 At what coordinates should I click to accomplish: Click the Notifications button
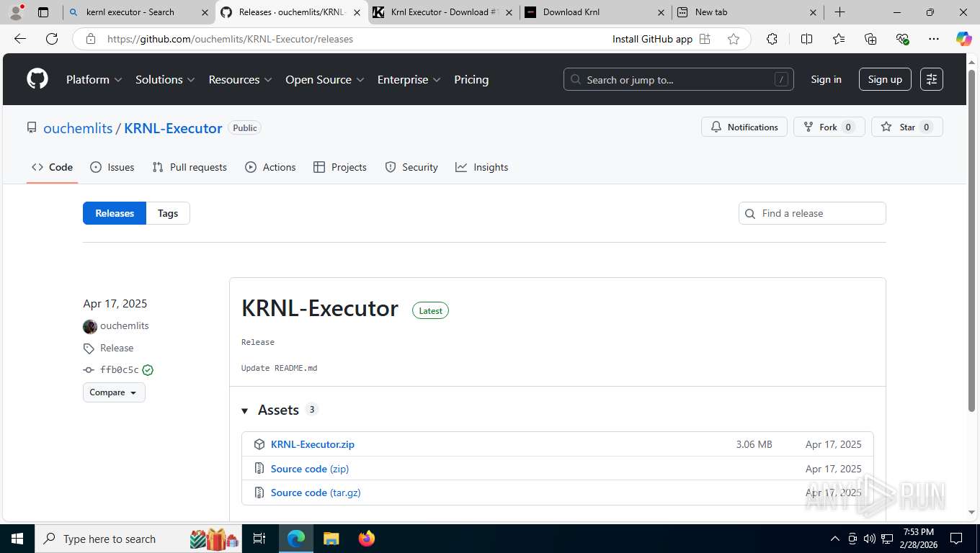744,127
